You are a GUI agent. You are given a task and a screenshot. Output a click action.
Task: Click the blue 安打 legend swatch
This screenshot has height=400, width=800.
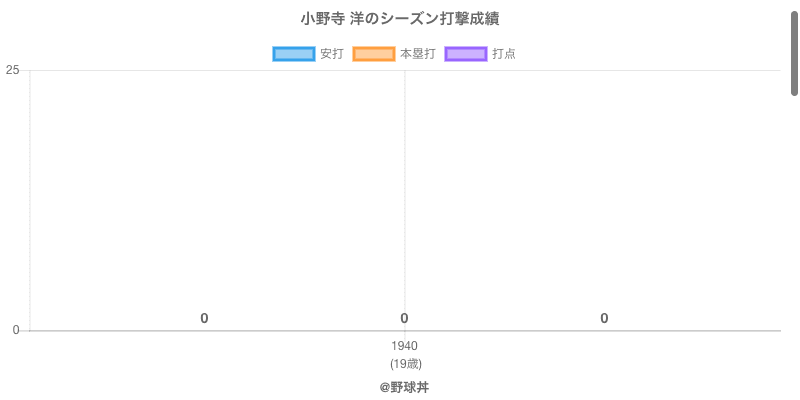[x=293, y=54]
